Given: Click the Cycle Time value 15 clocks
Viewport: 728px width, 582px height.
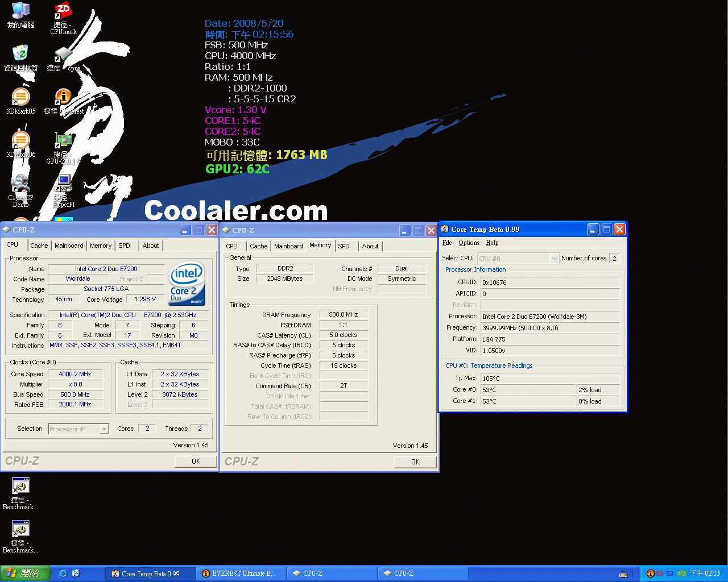Looking at the screenshot, I should point(344,365).
